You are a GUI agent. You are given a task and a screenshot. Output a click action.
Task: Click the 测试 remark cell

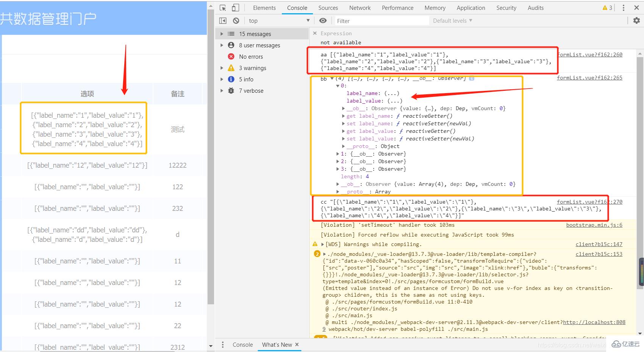178,129
